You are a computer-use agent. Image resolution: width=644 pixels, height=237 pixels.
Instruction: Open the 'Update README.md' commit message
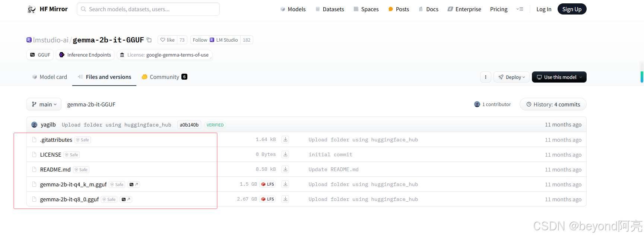point(334,169)
